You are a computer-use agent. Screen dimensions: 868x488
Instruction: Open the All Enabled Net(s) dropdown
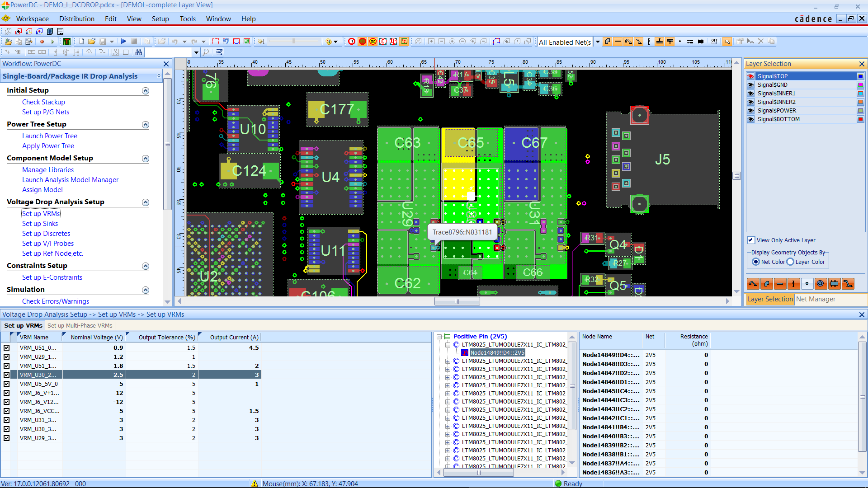[x=598, y=42]
